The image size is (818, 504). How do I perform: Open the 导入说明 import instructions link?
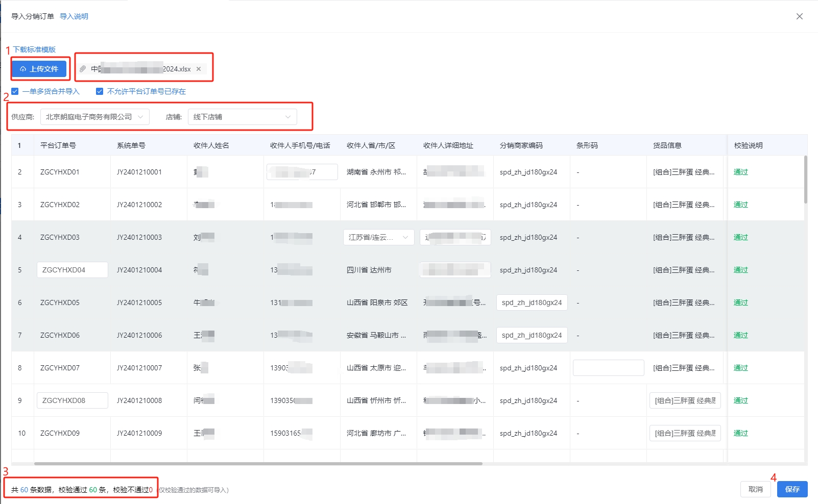click(74, 16)
